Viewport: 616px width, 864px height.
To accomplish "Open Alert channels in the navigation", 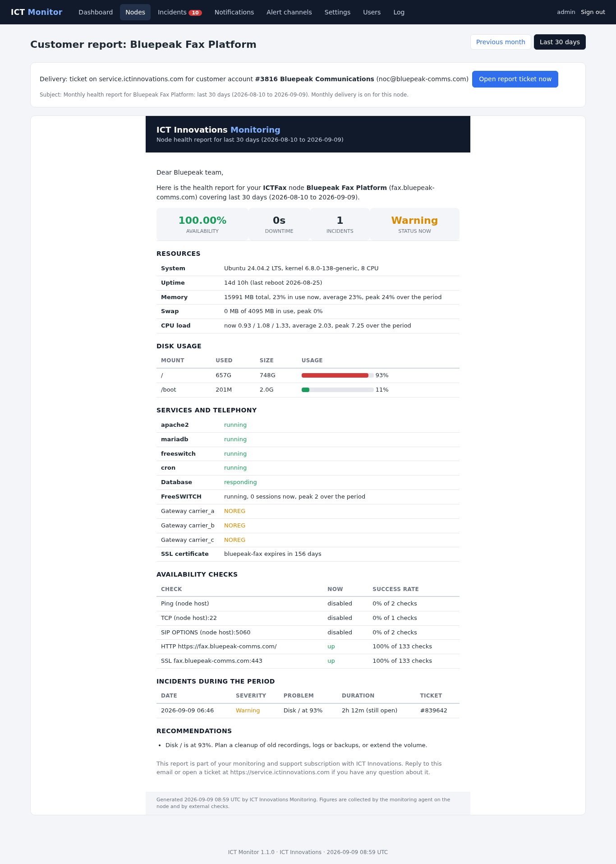I will 289,12.
